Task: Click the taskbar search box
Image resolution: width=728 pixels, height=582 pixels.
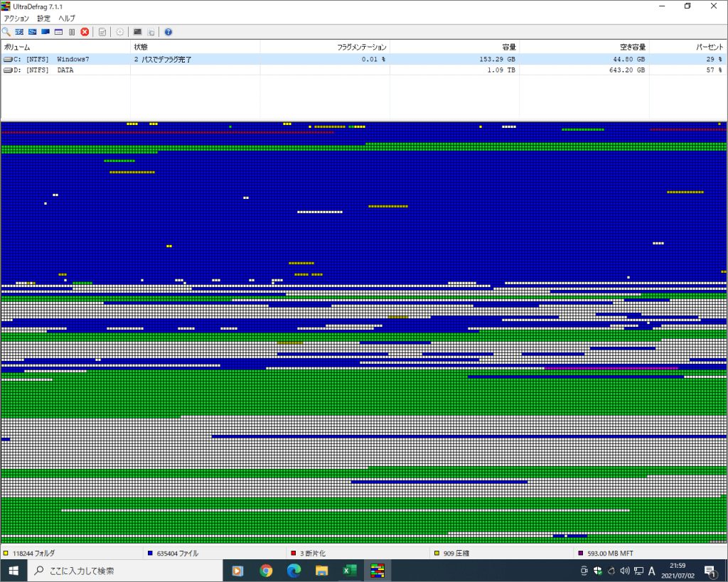Action: pyautogui.click(x=125, y=571)
